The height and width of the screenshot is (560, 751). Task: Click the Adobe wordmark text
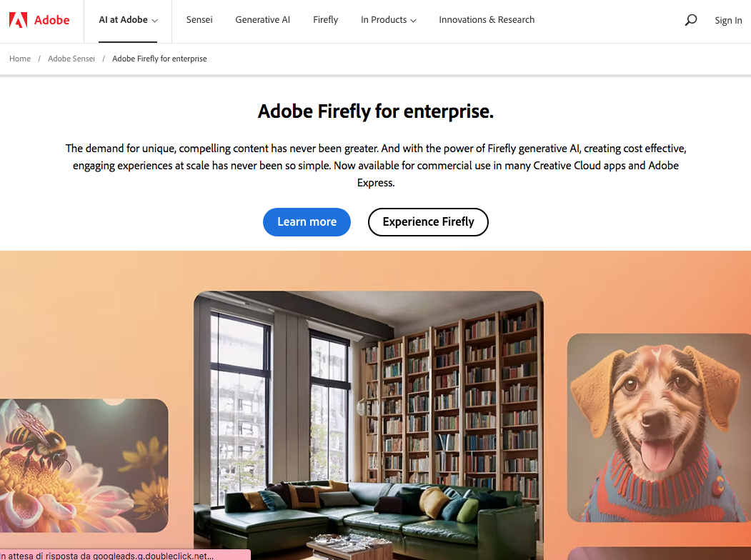[x=51, y=20]
